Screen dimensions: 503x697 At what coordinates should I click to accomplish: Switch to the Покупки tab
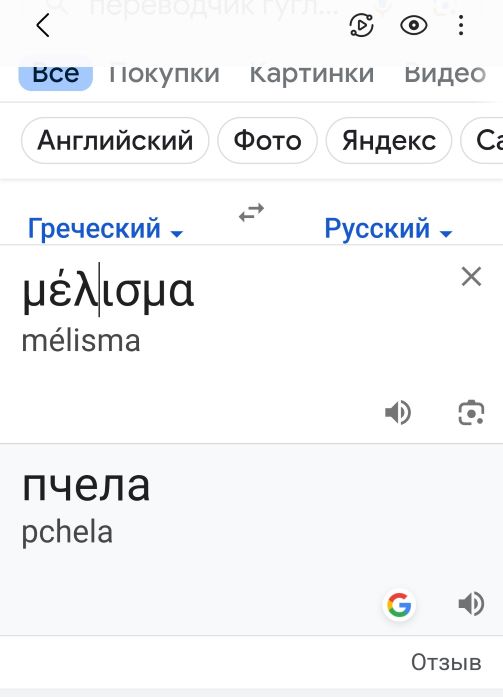[x=164, y=74]
